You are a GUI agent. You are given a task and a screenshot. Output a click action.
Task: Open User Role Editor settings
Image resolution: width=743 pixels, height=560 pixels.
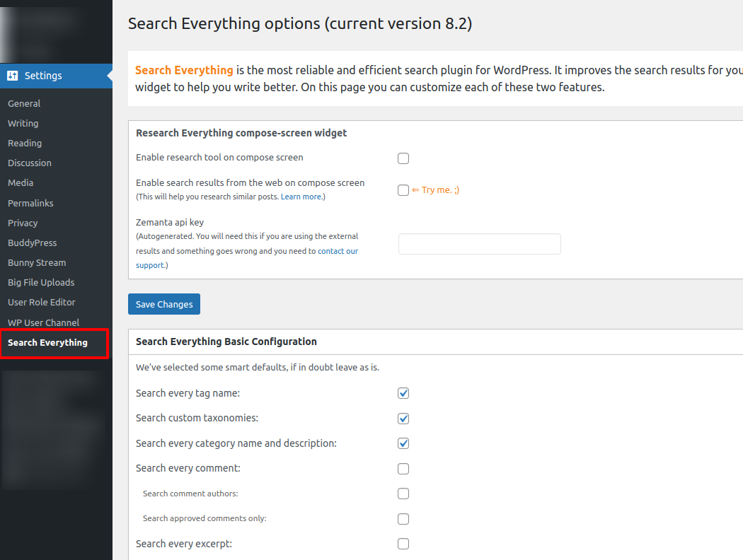pos(42,302)
